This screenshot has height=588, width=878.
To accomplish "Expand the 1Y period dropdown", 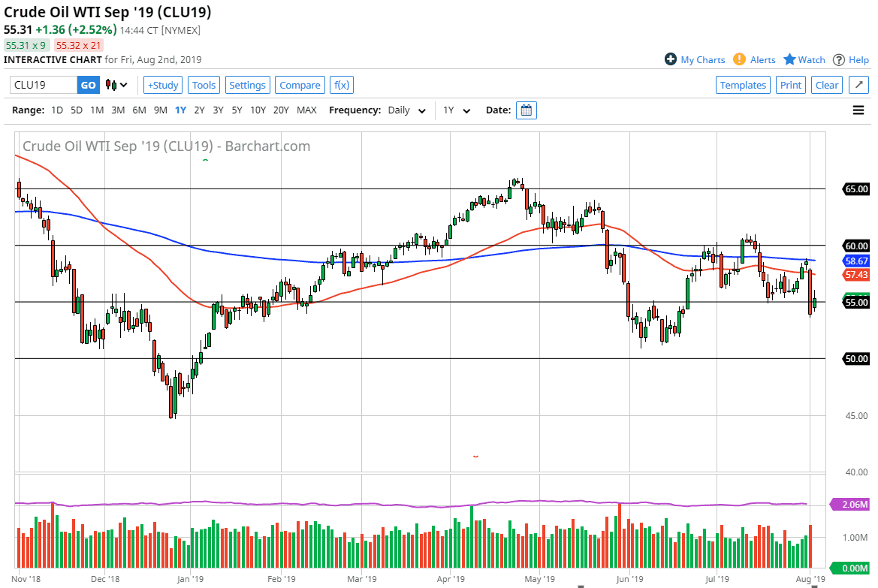I will [457, 110].
